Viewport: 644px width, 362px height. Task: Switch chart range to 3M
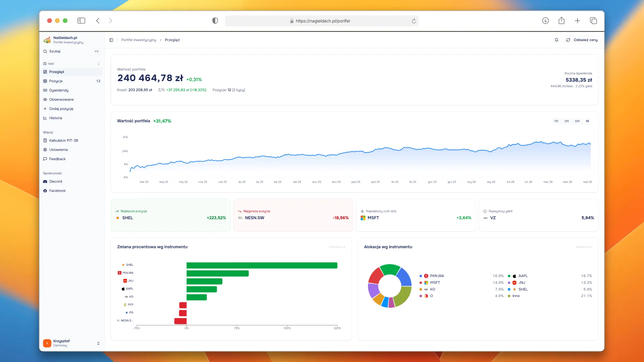567,121
